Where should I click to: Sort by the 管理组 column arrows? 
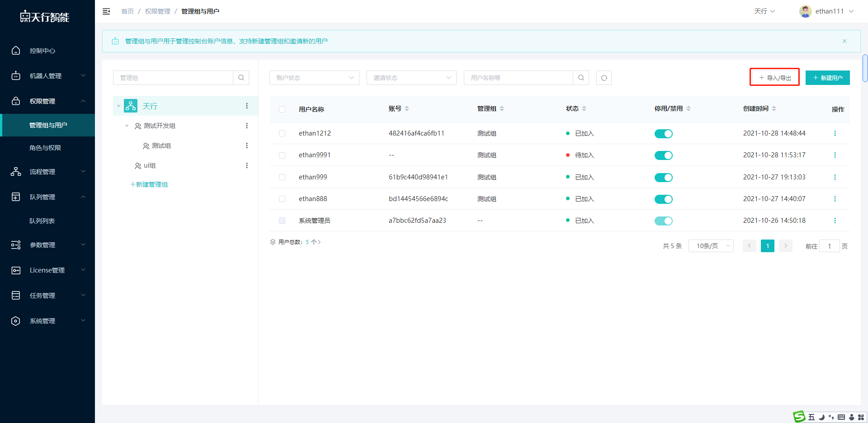(502, 108)
